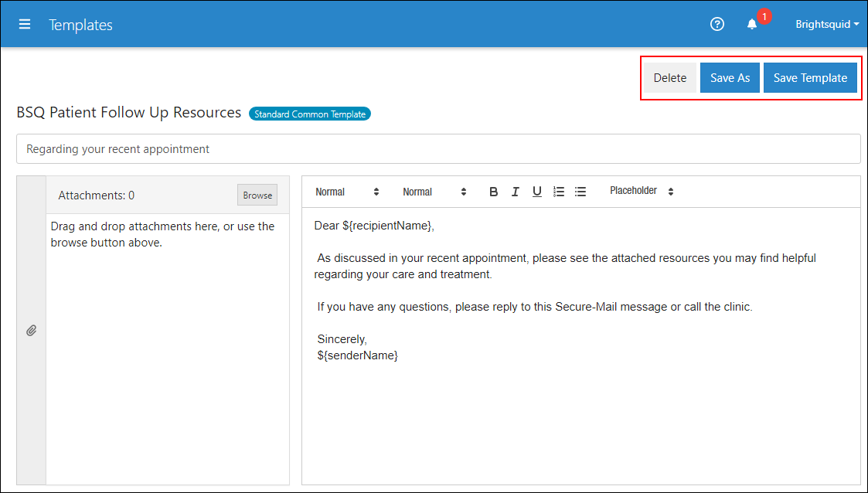The width and height of the screenshot is (868, 493).
Task: Click the '${senderName}' placeholder text
Action: pyautogui.click(x=358, y=355)
